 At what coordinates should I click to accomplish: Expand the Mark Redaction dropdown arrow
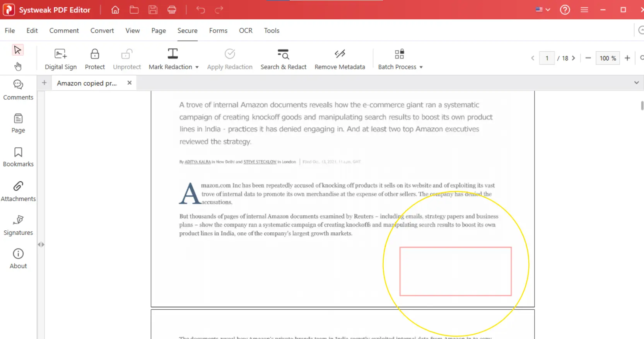pyautogui.click(x=197, y=67)
